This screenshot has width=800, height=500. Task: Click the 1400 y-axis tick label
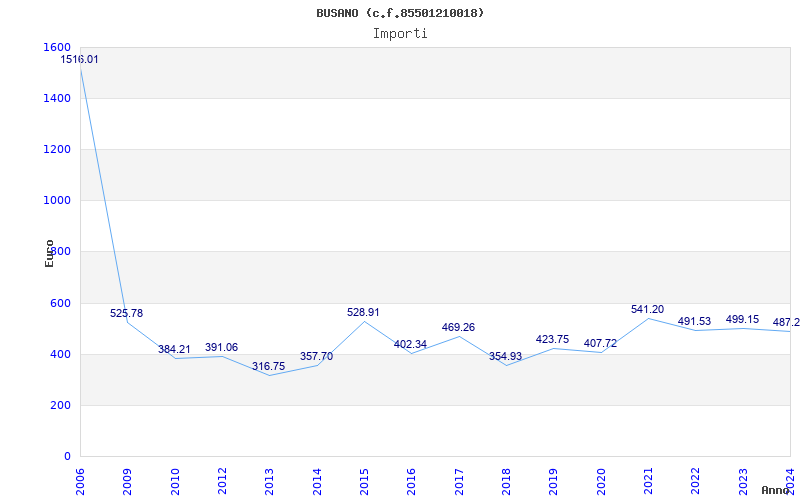58,98
